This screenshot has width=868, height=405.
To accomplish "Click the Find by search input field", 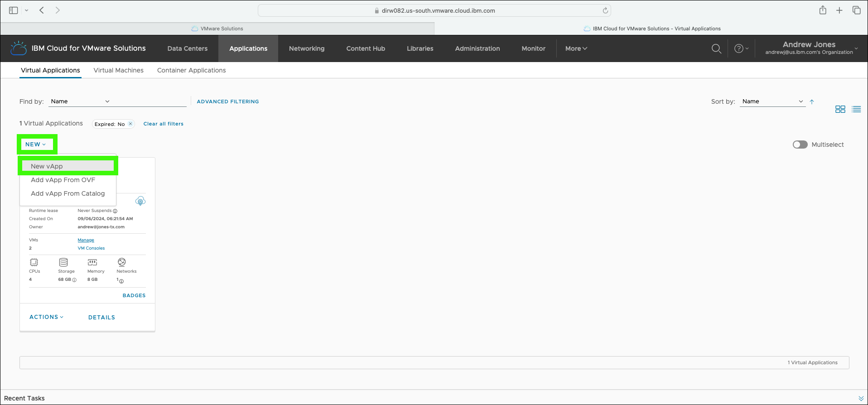I will pos(150,101).
